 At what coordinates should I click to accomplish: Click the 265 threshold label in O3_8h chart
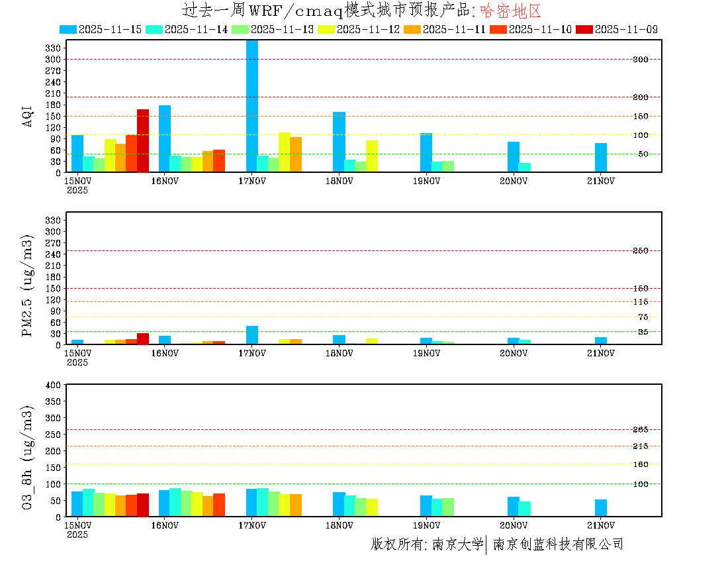(640, 430)
